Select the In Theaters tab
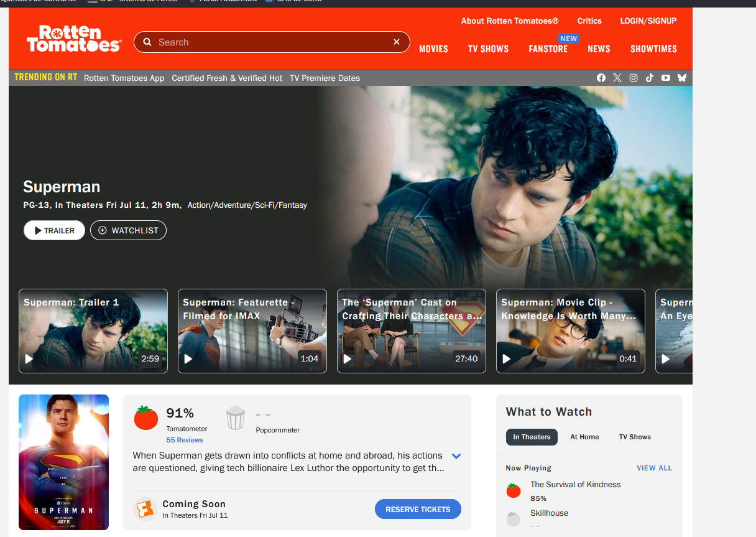 click(532, 437)
